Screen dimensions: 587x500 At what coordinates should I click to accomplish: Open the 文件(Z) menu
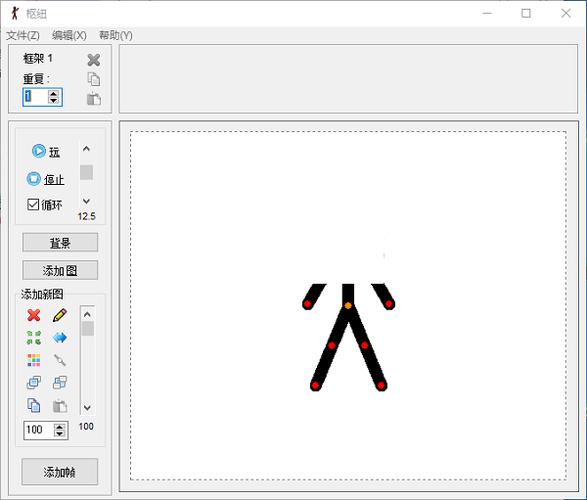click(x=22, y=36)
